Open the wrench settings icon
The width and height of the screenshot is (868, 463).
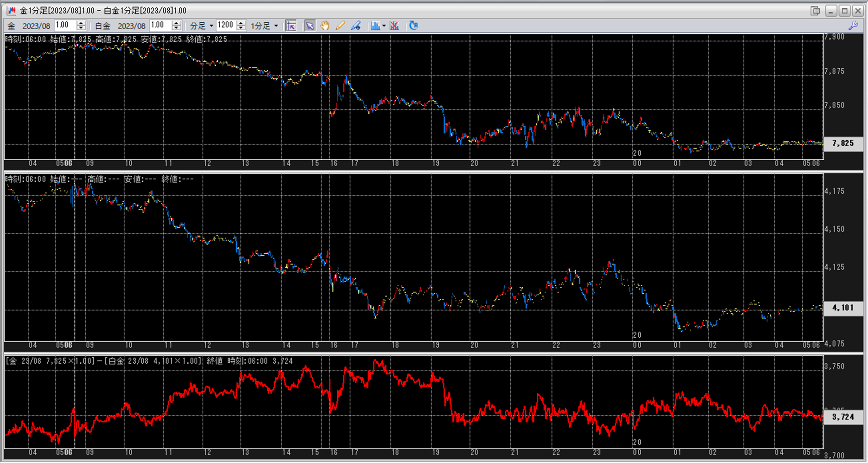853,26
